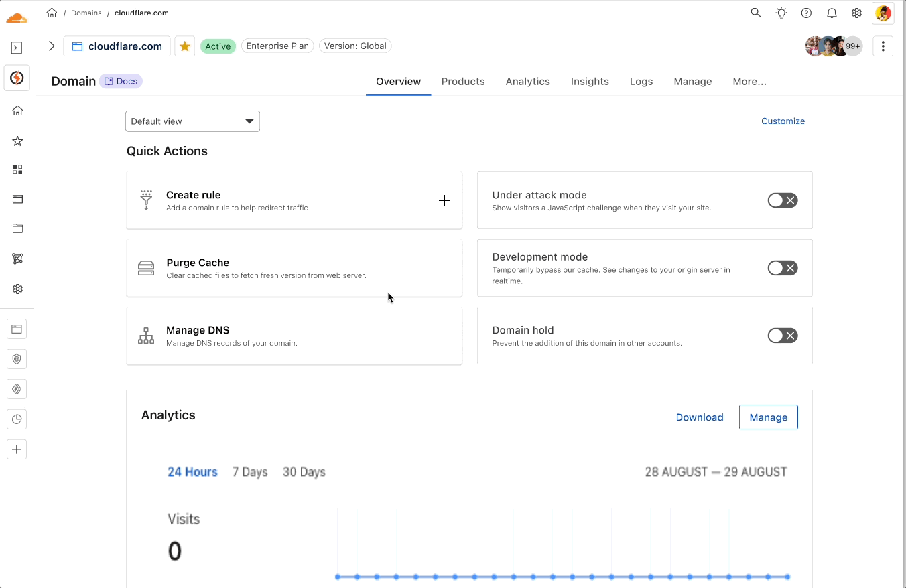
Task: Go to home in left sidebar
Action: tap(18, 111)
